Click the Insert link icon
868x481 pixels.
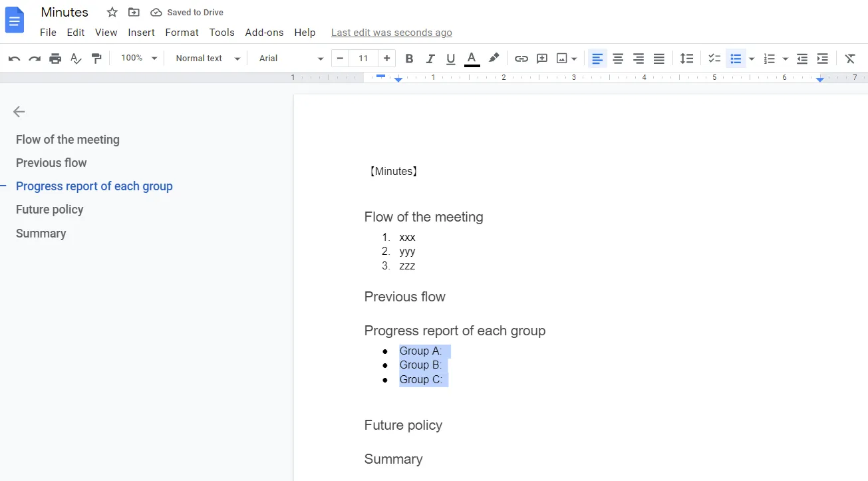pos(521,59)
